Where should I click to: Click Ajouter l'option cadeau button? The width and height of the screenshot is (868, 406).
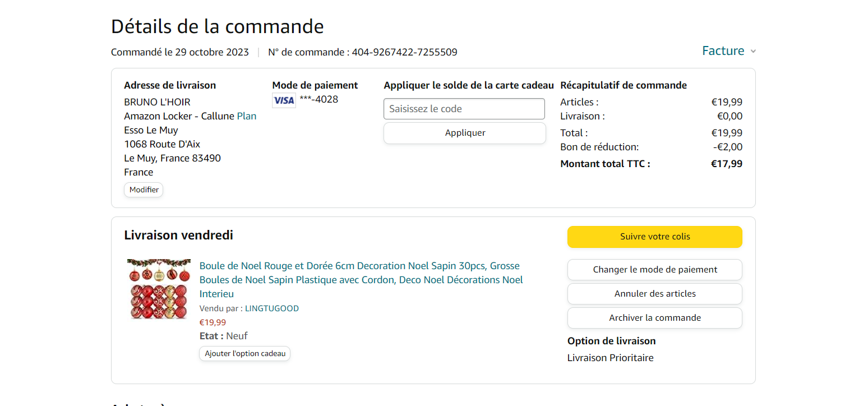(245, 354)
